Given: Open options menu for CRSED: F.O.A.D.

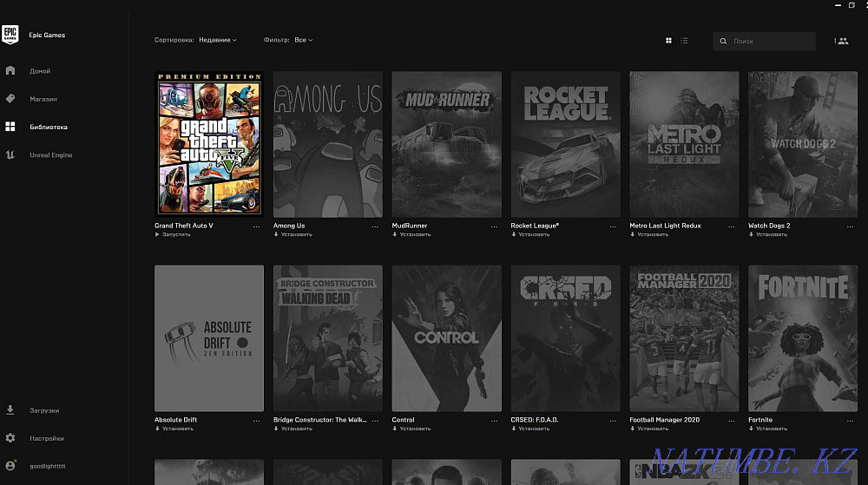Looking at the screenshot, I should click(613, 421).
